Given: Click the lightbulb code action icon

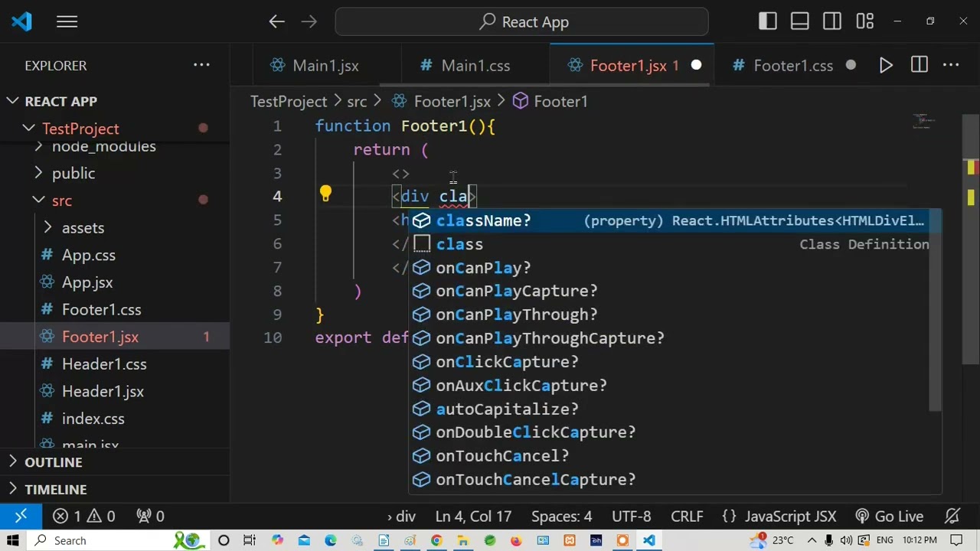Looking at the screenshot, I should (325, 194).
